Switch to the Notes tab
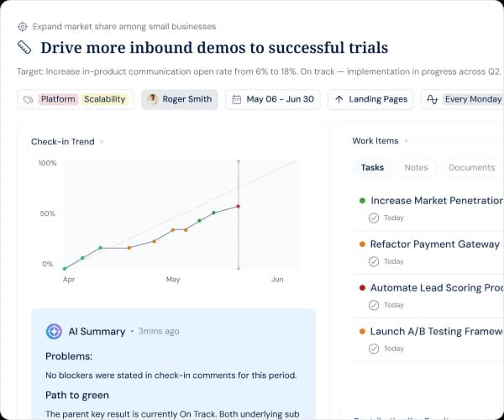Viewport: 504px width, 420px height. point(416,167)
